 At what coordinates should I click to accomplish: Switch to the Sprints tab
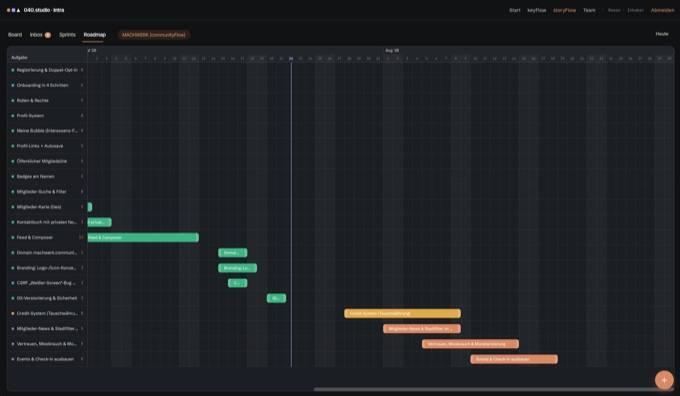coord(67,35)
